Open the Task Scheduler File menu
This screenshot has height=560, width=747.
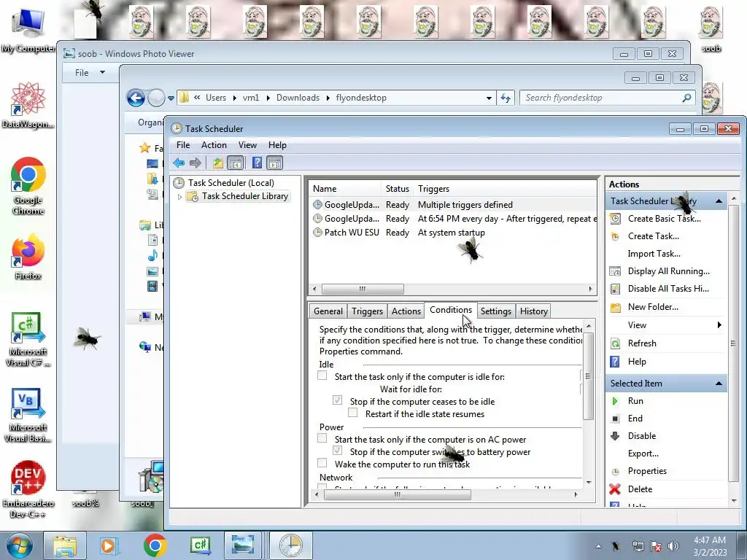pos(183,145)
